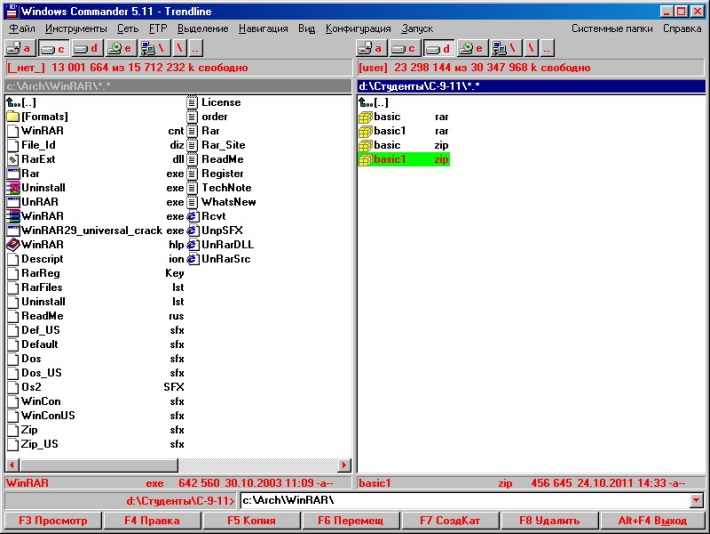
Task: Open the FTP menu
Action: click(x=158, y=29)
